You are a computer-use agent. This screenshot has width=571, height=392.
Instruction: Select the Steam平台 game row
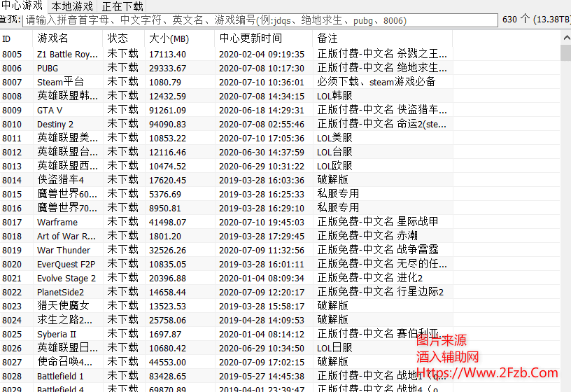[226, 83]
